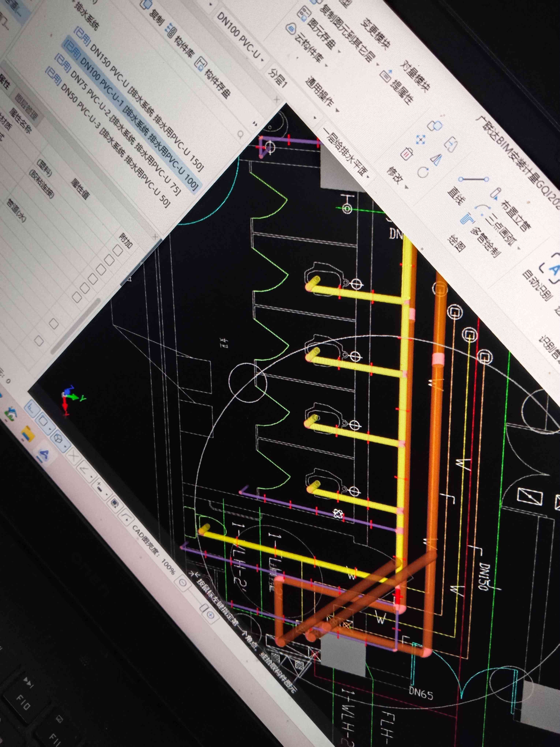
Task: Select the move arrows icon in 修改 group
Action: point(421,140)
